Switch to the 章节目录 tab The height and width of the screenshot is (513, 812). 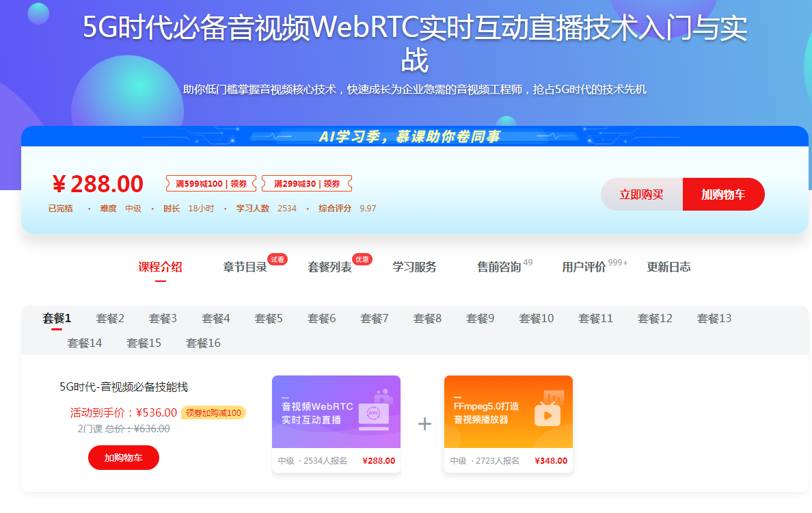pos(245,267)
